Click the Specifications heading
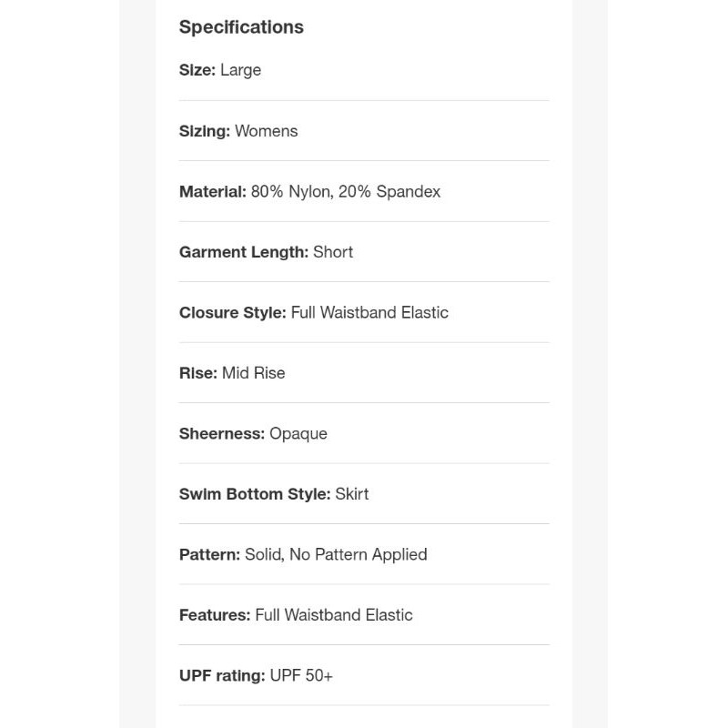The image size is (728, 728). point(241,27)
